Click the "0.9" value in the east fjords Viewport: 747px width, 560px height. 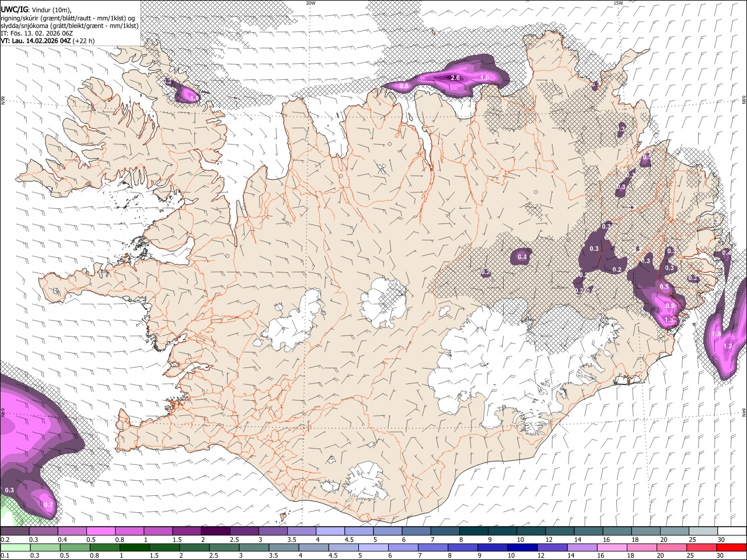pyautogui.click(x=670, y=306)
